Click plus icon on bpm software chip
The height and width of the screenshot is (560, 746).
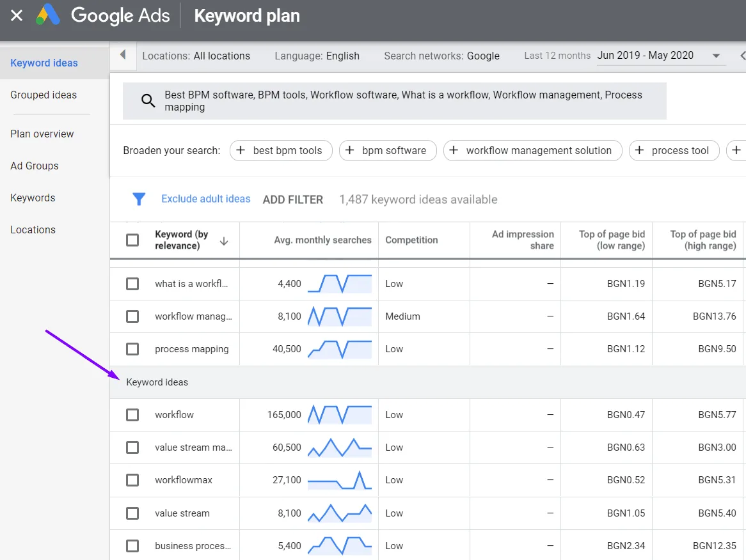tap(350, 150)
